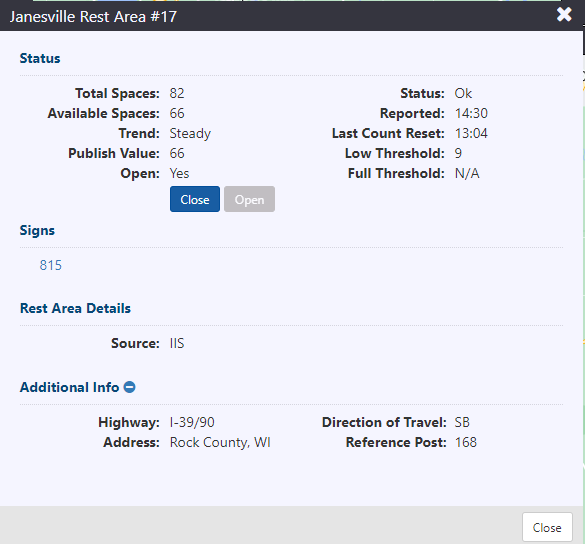Click the Rest Area Details heading
This screenshot has height=544, width=585.
pyautogui.click(x=75, y=309)
